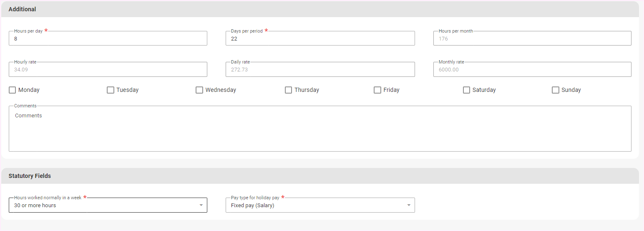This screenshot has height=231, width=644.
Task: Select the Hourly rate field
Action: (x=108, y=70)
